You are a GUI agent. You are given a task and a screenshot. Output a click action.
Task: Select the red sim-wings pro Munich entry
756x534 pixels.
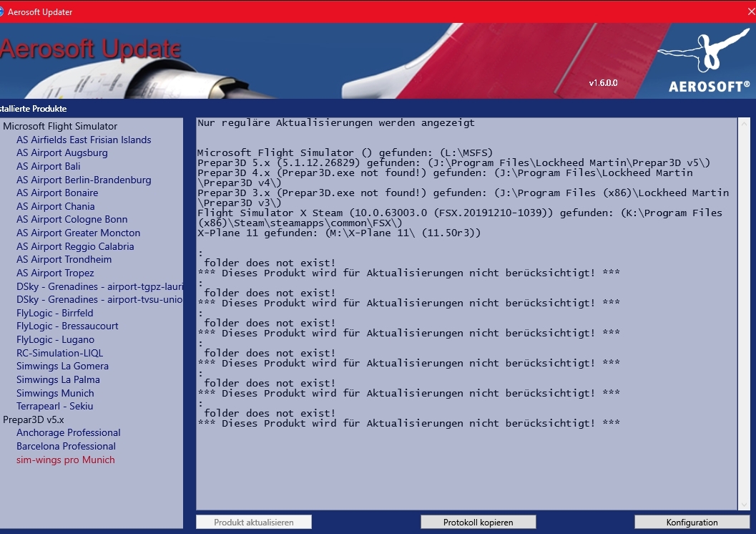click(66, 460)
